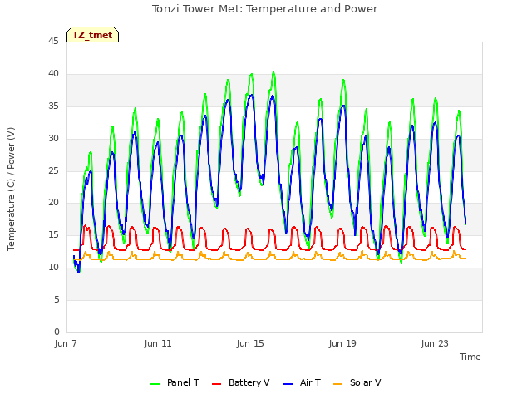Click the highest green Panel T peak near Jun 16
The height and width of the screenshot is (399, 532).
273,72
